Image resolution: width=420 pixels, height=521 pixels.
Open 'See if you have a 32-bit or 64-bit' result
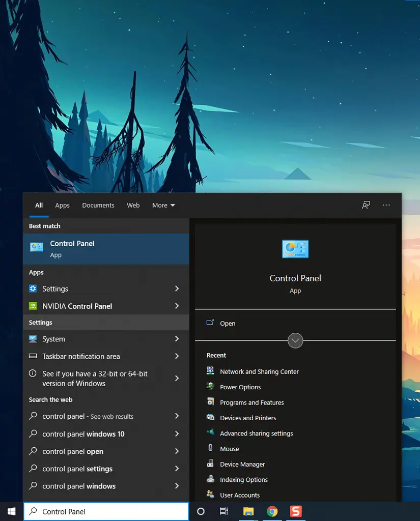(95, 379)
